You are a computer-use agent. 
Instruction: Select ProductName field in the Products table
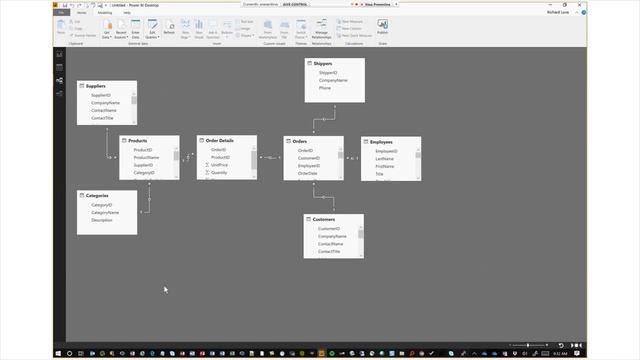[147, 158]
